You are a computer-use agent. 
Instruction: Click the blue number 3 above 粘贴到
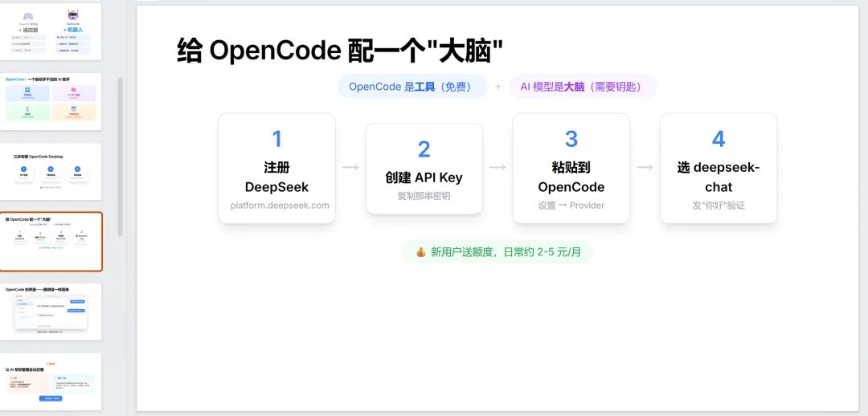click(x=571, y=139)
